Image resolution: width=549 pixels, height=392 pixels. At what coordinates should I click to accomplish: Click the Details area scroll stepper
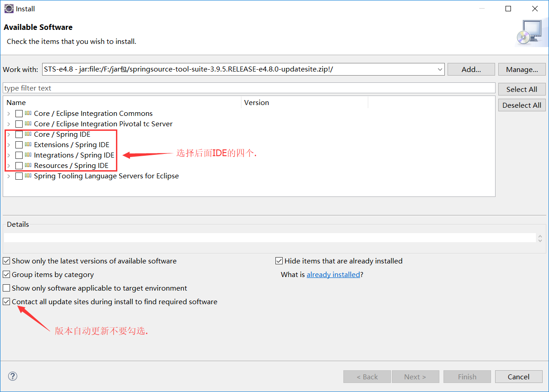tap(539, 238)
